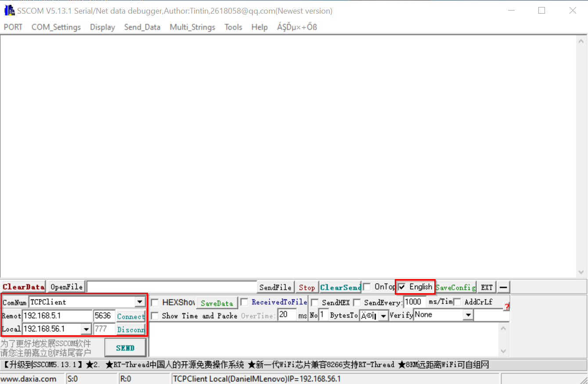Open the COM_Settings menu
The image size is (588, 384).
[56, 27]
